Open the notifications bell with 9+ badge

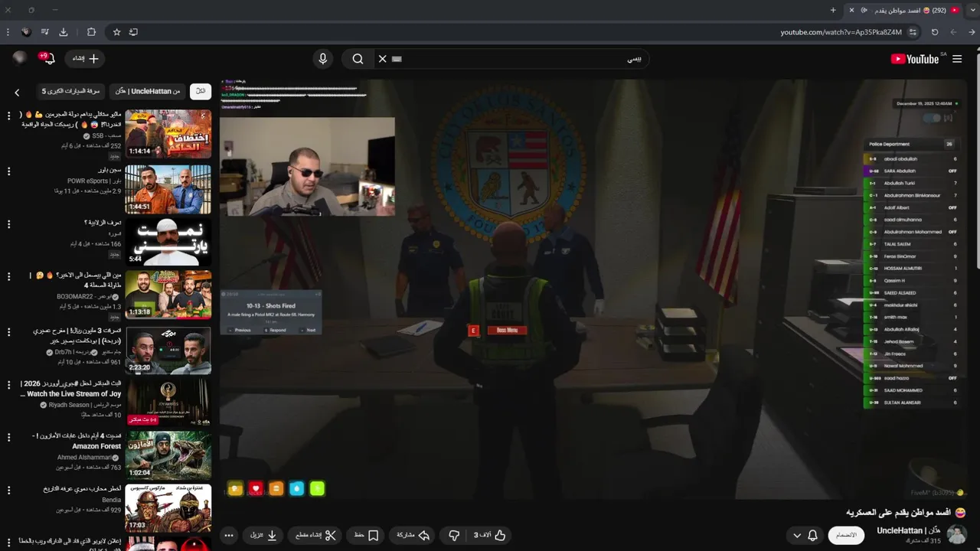tap(48, 59)
